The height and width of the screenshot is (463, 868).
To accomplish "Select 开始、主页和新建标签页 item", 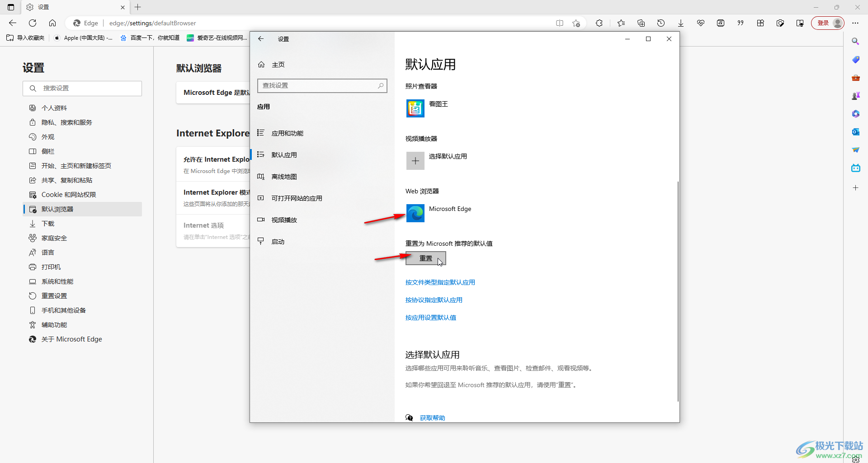I will tap(82, 166).
